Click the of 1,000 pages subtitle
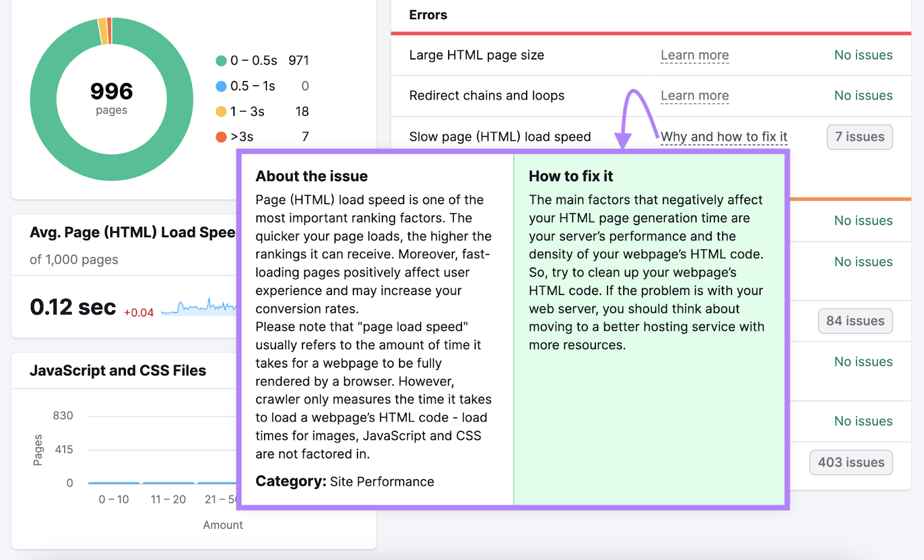Screen dimensions: 924x560 (74, 260)
